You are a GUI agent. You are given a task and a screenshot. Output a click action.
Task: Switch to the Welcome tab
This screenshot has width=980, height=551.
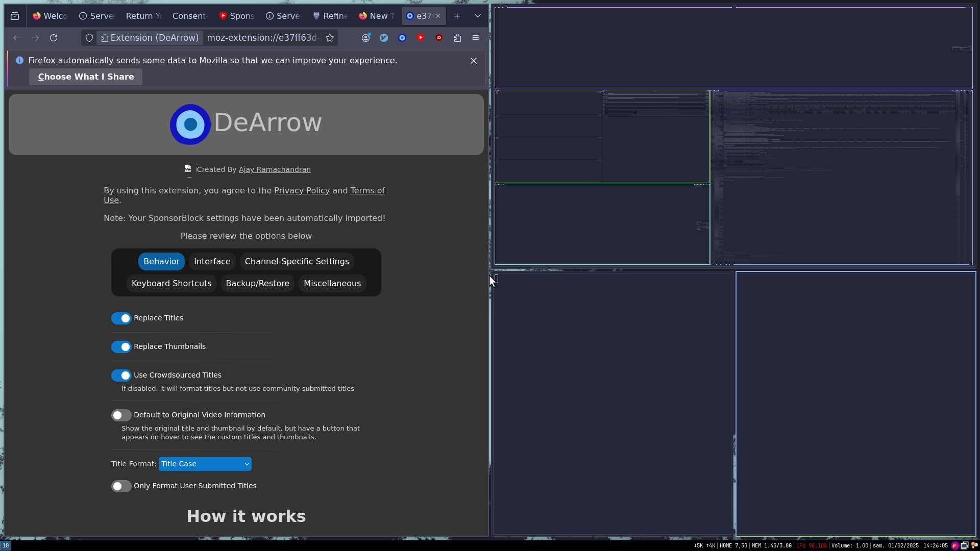click(x=50, y=16)
